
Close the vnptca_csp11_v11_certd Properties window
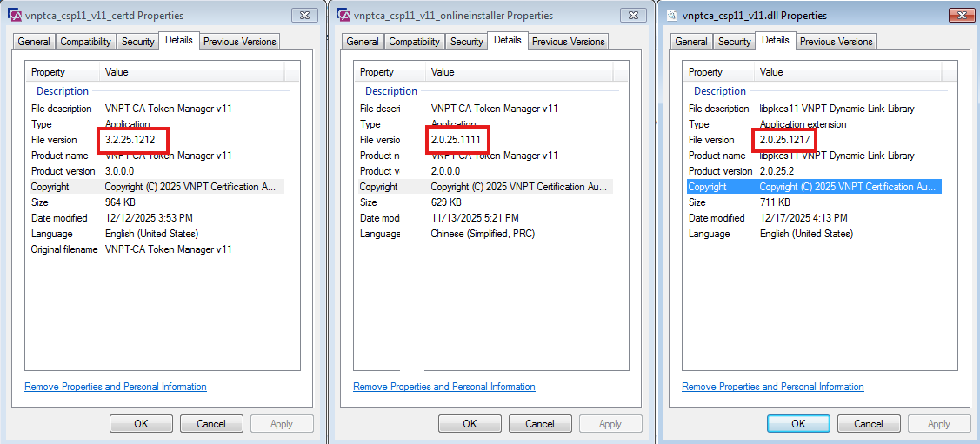(x=304, y=15)
